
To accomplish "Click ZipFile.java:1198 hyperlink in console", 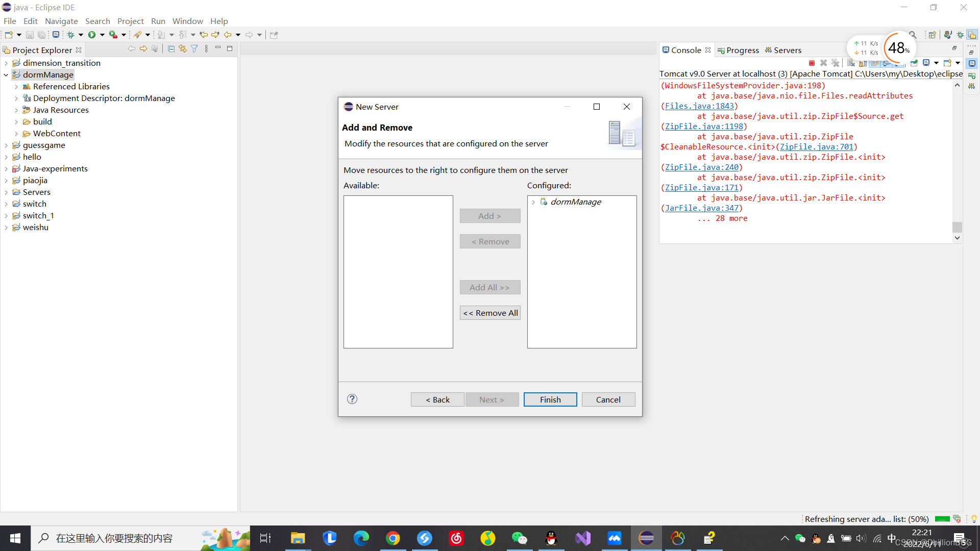I will point(703,126).
